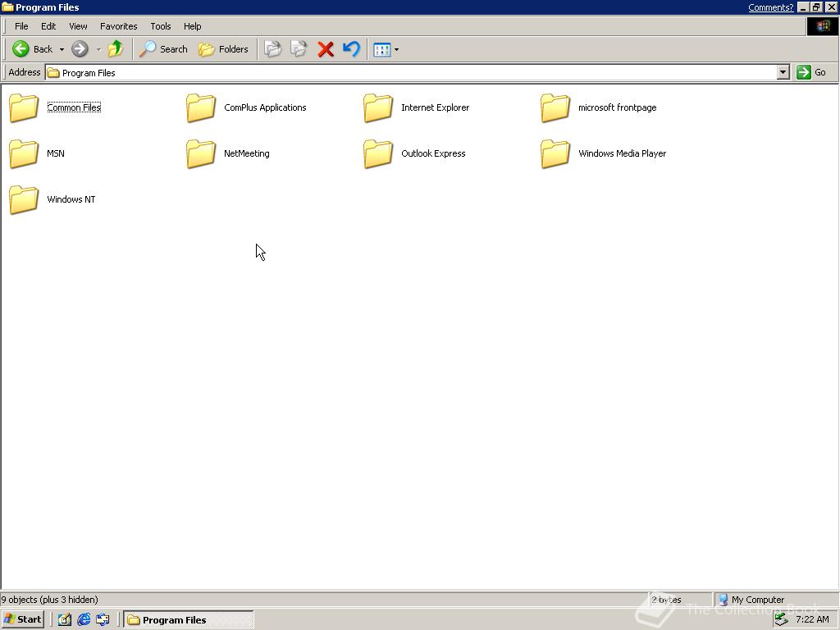Image resolution: width=840 pixels, height=630 pixels.
Task: Click the blue Undo icon
Action: (x=351, y=48)
